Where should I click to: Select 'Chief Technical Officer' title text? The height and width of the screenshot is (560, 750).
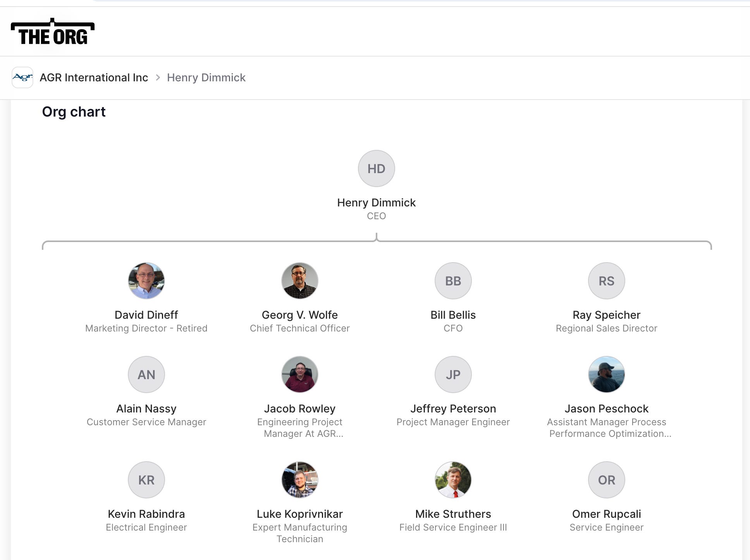coord(300,328)
